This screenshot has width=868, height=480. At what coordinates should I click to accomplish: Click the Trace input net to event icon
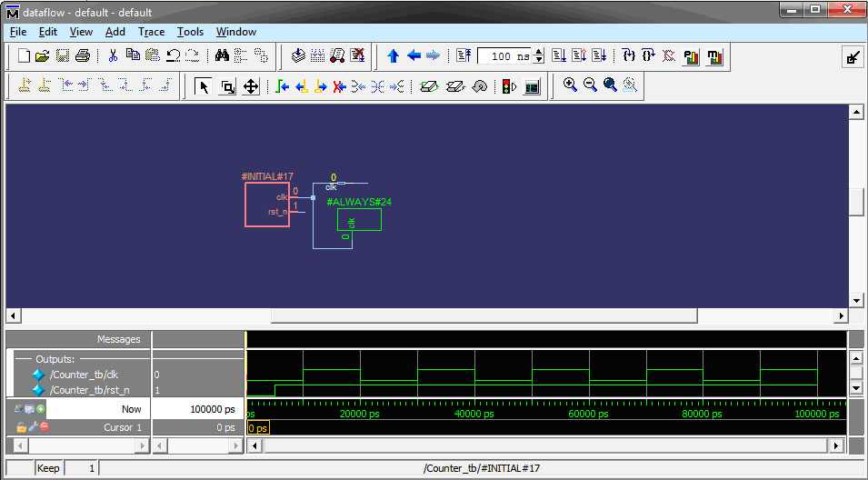282,86
